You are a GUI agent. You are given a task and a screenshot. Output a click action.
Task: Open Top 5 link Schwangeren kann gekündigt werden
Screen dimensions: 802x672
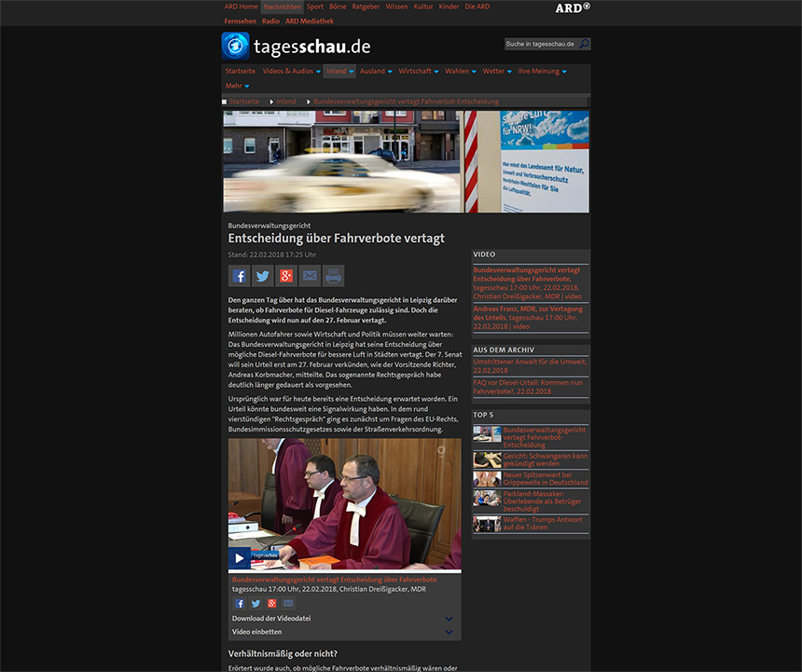point(546,459)
